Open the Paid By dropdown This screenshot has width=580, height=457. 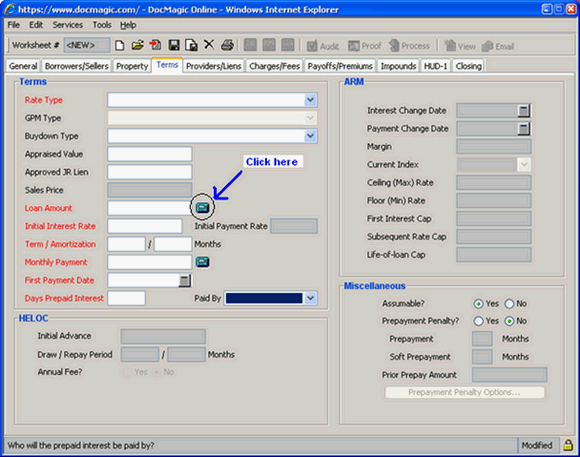310,298
